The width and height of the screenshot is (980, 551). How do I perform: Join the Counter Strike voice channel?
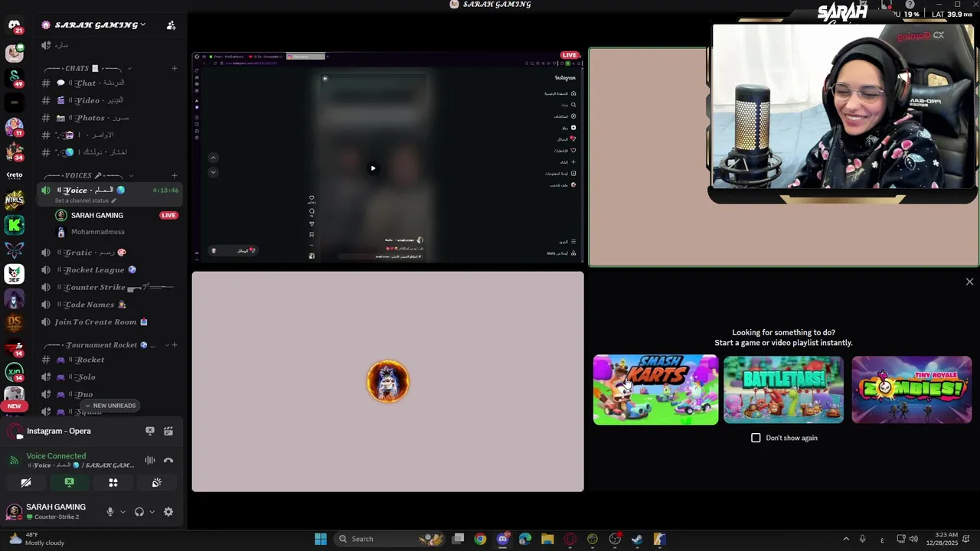point(109,288)
